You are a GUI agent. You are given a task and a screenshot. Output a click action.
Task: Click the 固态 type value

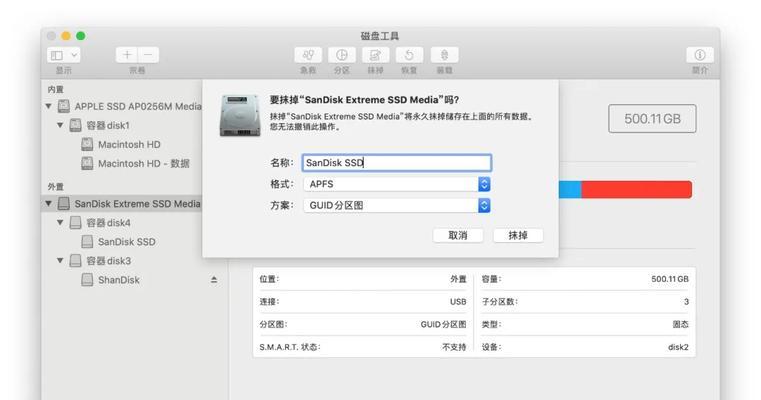pyautogui.click(x=680, y=324)
